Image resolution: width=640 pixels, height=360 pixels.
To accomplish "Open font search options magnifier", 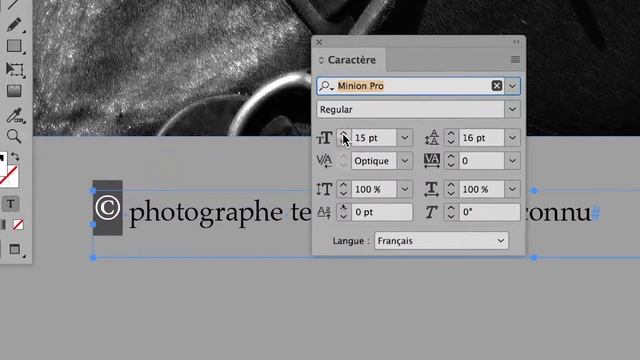I will click(326, 86).
